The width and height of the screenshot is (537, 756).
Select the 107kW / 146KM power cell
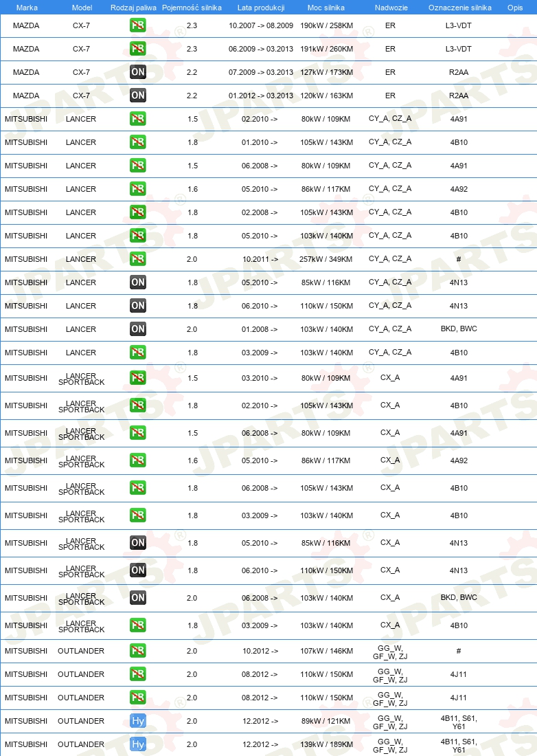point(327,651)
